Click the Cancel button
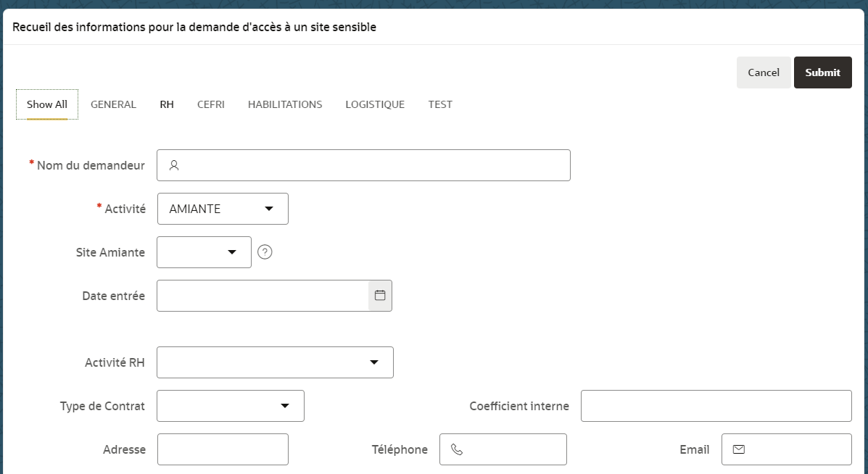The width and height of the screenshot is (868, 474). [763, 72]
